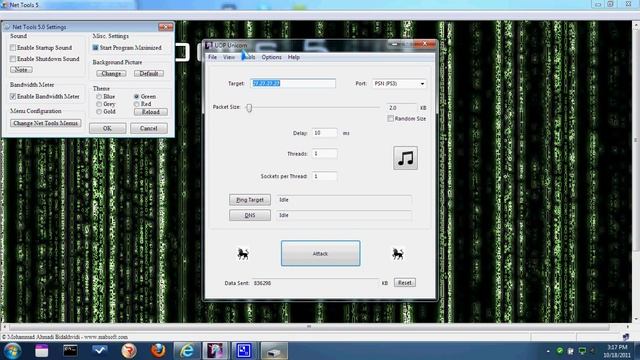Click the DNS button
The height and width of the screenshot is (360, 640).
pyautogui.click(x=250, y=215)
